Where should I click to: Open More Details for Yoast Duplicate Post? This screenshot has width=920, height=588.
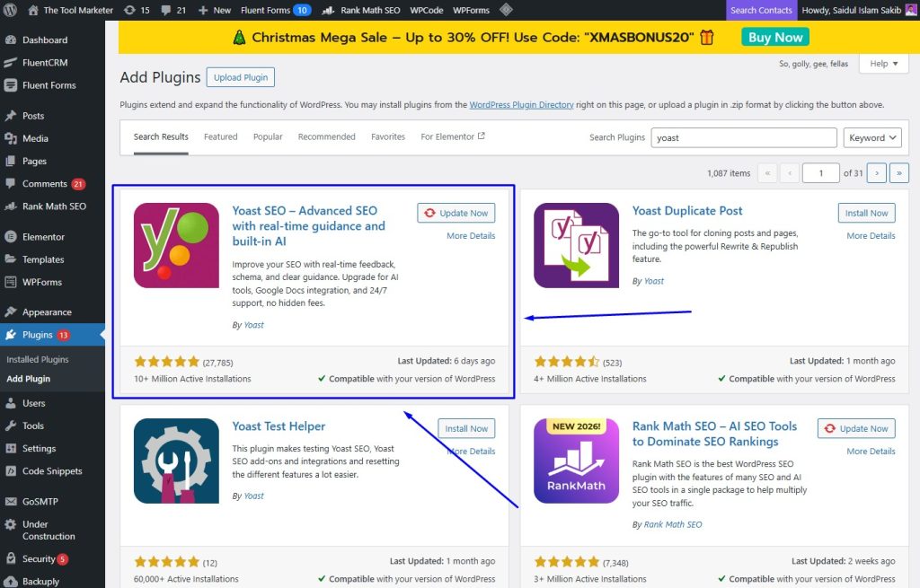(871, 236)
